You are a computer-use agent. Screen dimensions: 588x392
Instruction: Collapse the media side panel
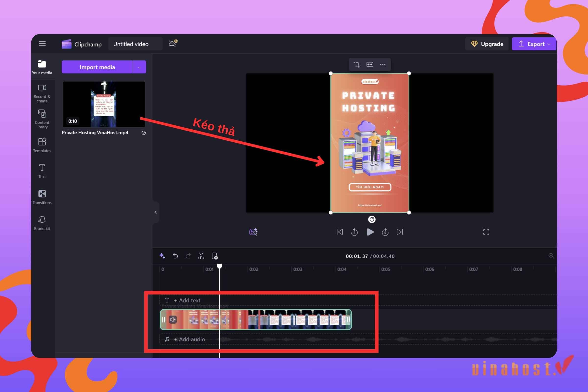[156, 212]
